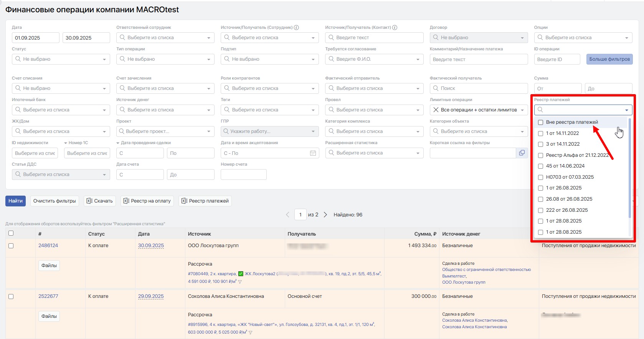Open the calendar in acceptance date field

tap(313, 153)
